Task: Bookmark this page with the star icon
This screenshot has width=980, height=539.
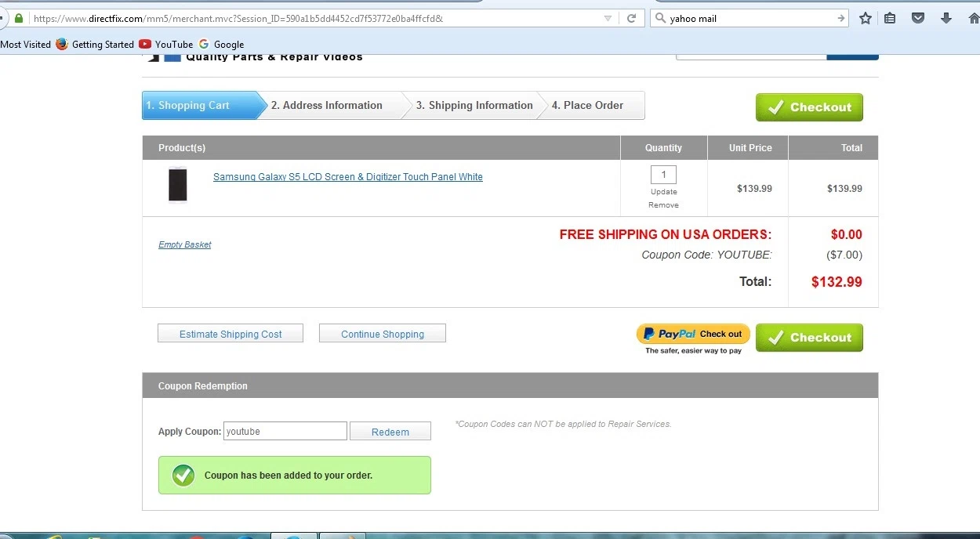Action: click(x=866, y=18)
